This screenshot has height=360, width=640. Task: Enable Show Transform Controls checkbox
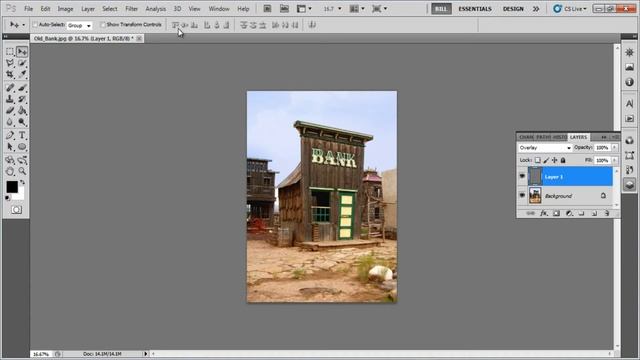pos(103,25)
